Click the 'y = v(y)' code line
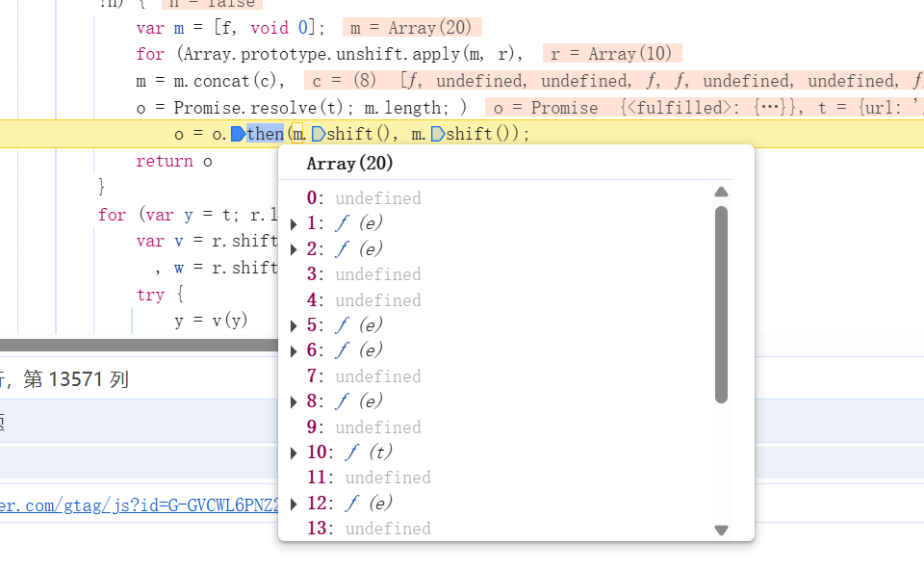This screenshot has height=569, width=924. 211,321
